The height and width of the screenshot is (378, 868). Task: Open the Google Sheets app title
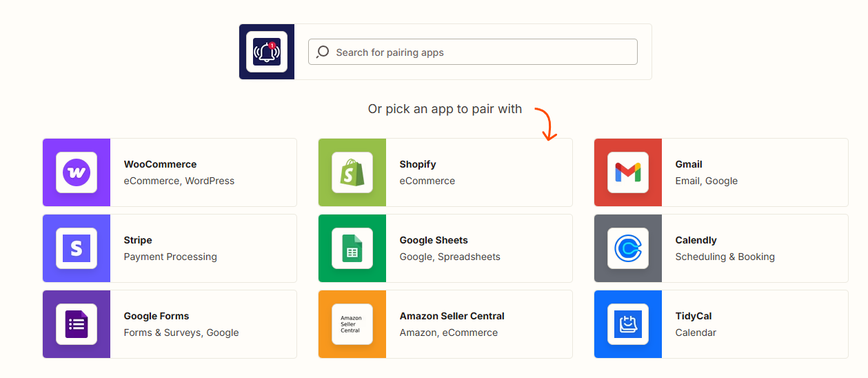point(434,240)
